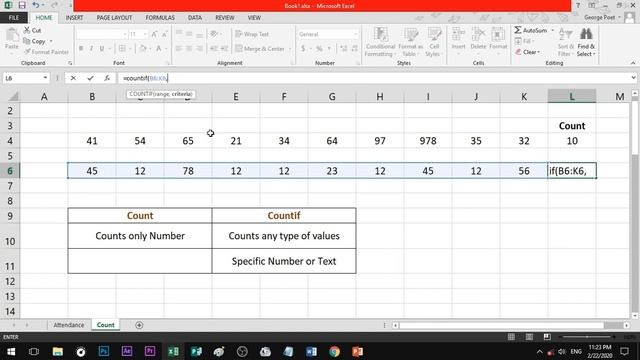This screenshot has height=360, width=640.
Task: Click the formula bar input
Action: coord(373,78)
